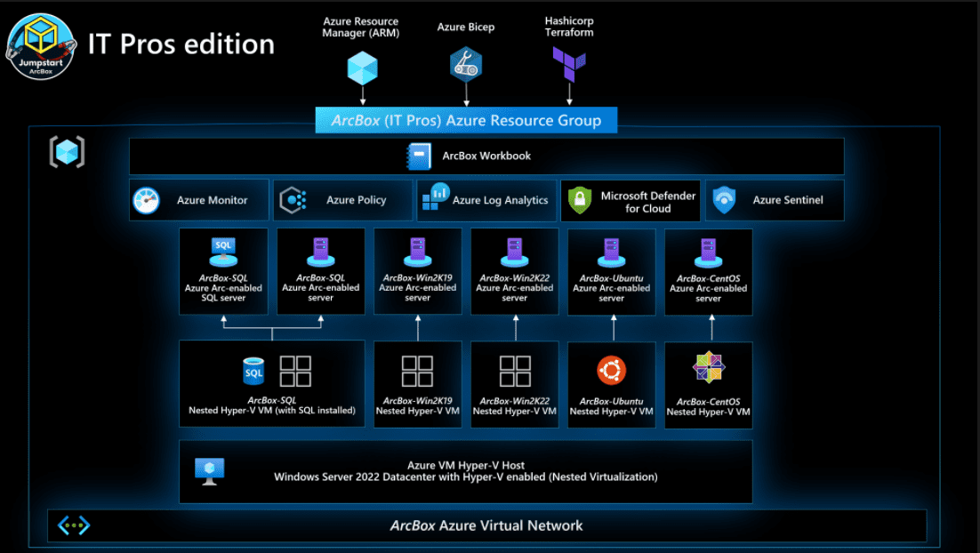Select the CentOS logo in nested VM box
This screenshot has width=980, height=553.
tap(708, 367)
